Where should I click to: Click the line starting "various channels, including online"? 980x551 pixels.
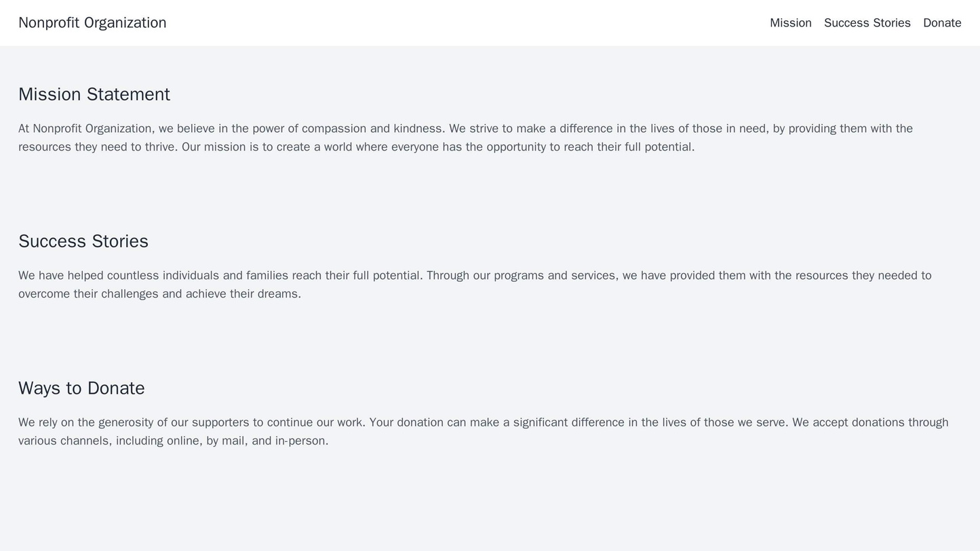pos(173,441)
